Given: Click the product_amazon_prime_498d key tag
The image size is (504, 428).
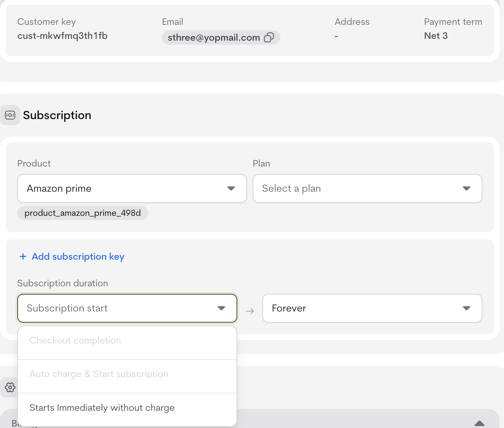Looking at the screenshot, I should tap(82, 213).
